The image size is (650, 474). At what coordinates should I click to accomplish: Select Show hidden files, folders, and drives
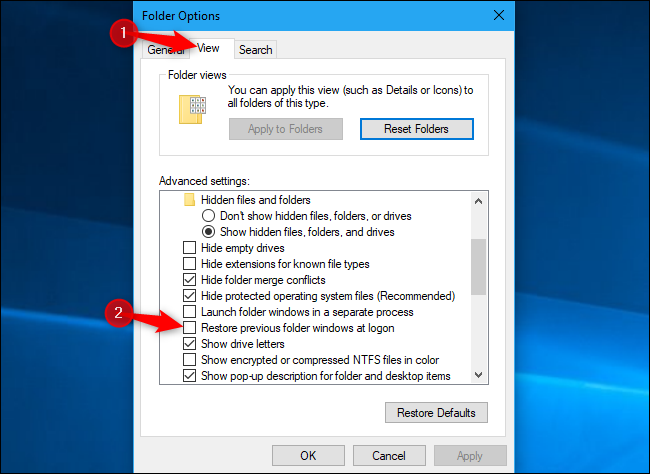(208, 232)
